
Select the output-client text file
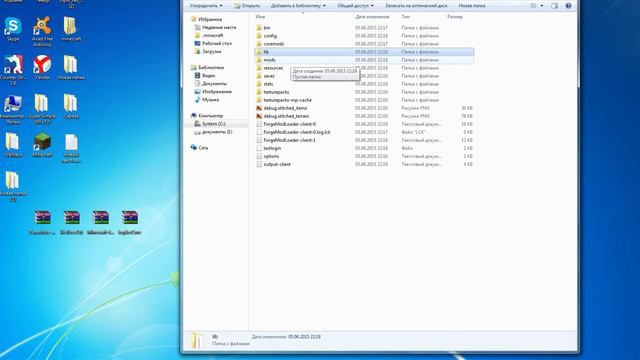click(x=364, y=164)
